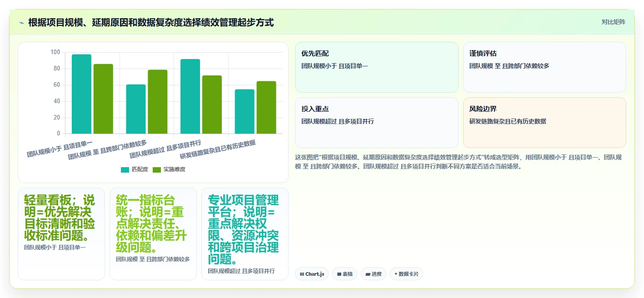Click the 数据卡片 tag
The width and height of the screenshot is (644, 298).
point(406,274)
